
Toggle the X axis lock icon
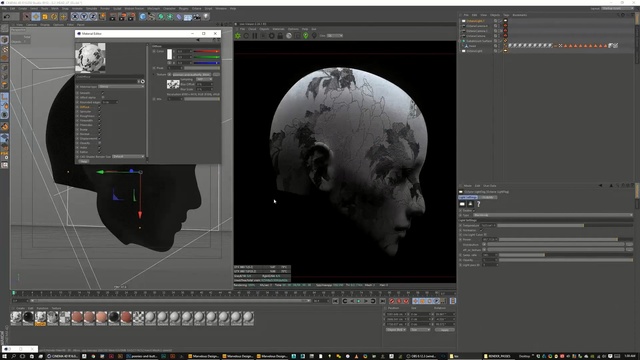[75, 17]
